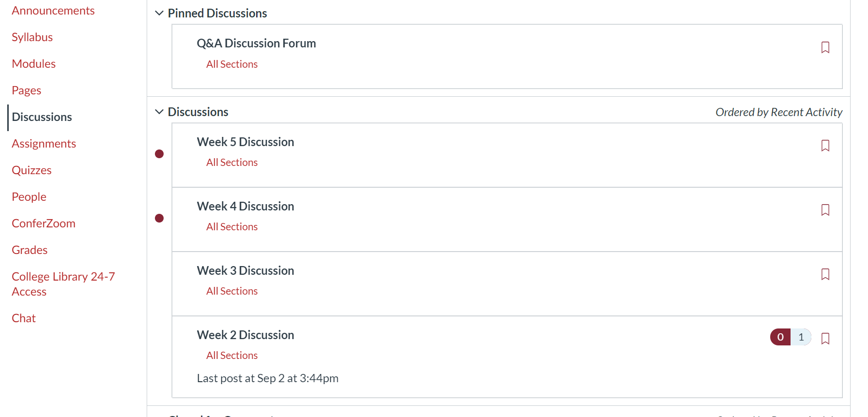The width and height of the screenshot is (868, 417).
Task: Toggle bookmark on Week 4 Discussion
Action: pyautogui.click(x=825, y=210)
